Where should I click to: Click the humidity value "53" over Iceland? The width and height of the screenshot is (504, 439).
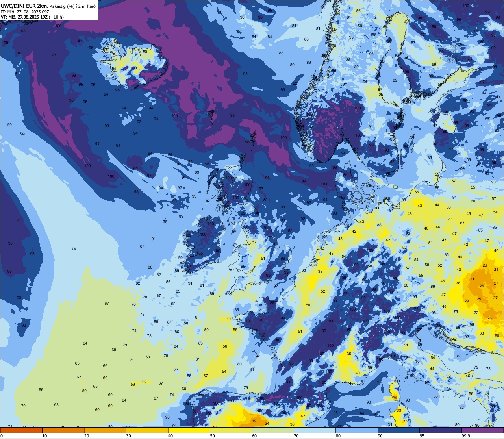tap(145, 52)
